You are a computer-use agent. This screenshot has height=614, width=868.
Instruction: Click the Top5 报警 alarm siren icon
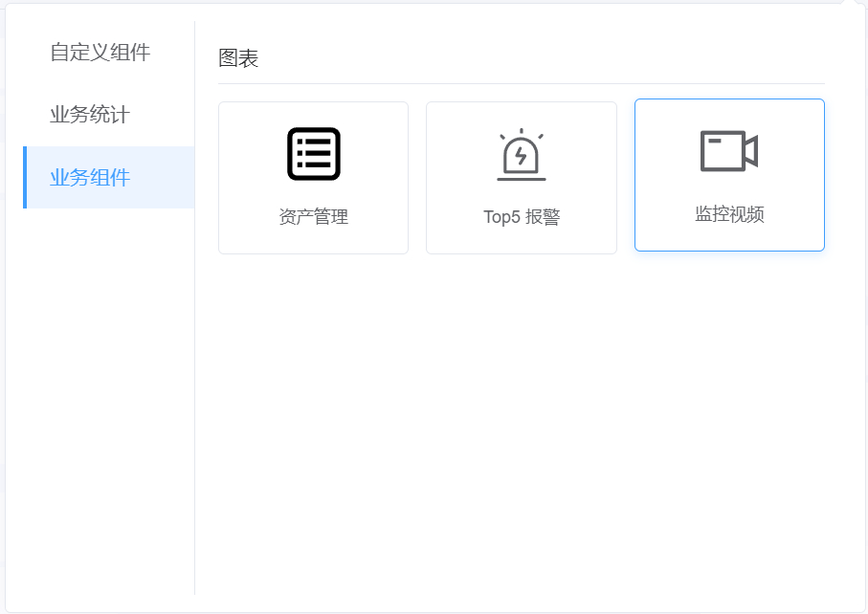(522, 154)
